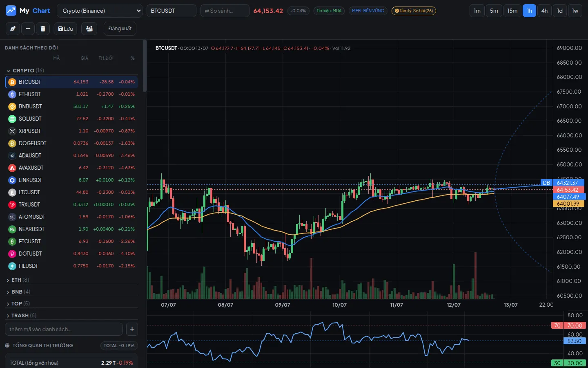
Task: Click the So sánh compare field
Action: 225,11
